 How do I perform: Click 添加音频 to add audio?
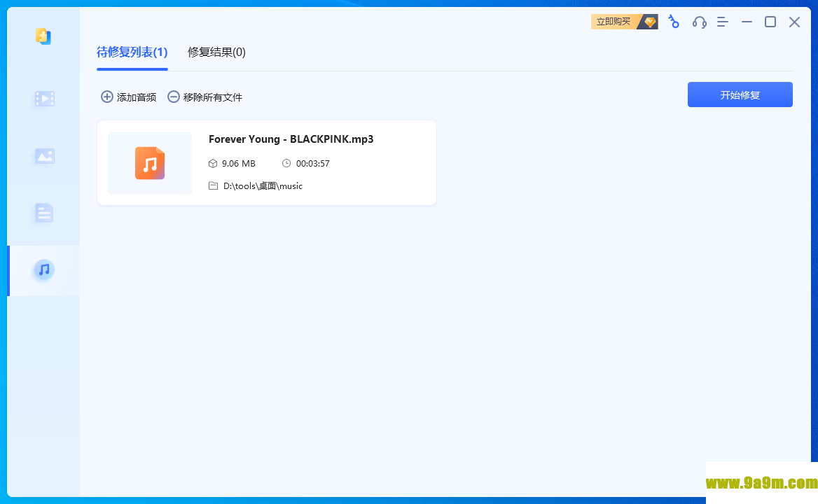click(129, 97)
